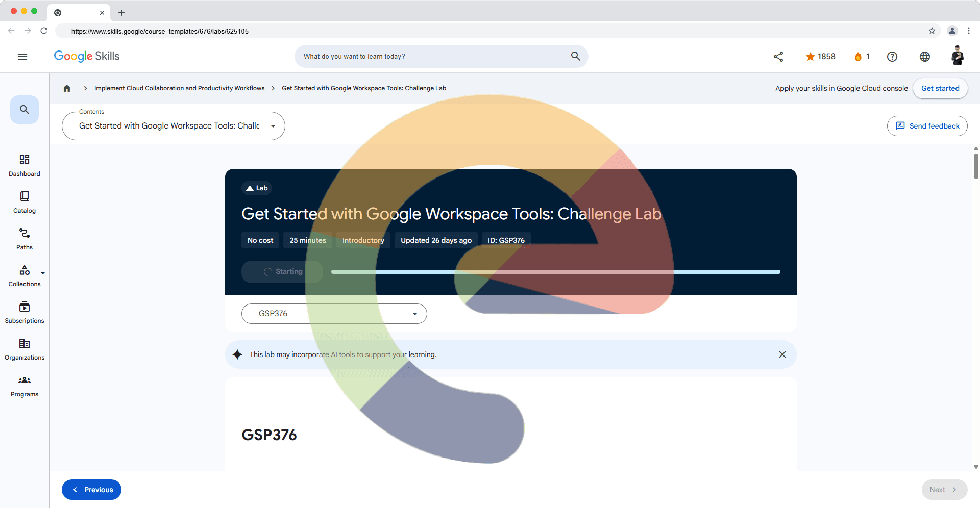Open a new browser tab
Screen dimensions: 980x508
click(121, 13)
